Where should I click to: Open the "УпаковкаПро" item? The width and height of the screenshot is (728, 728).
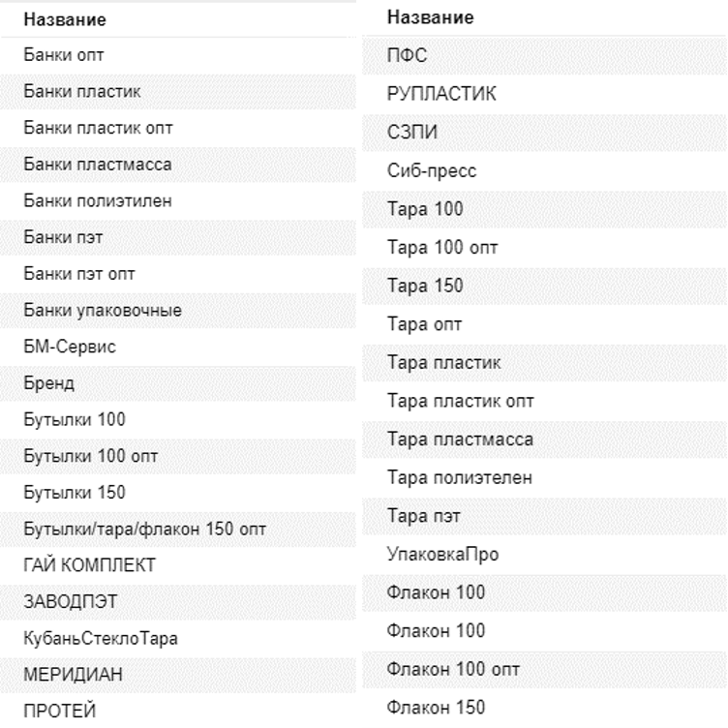coord(444,555)
